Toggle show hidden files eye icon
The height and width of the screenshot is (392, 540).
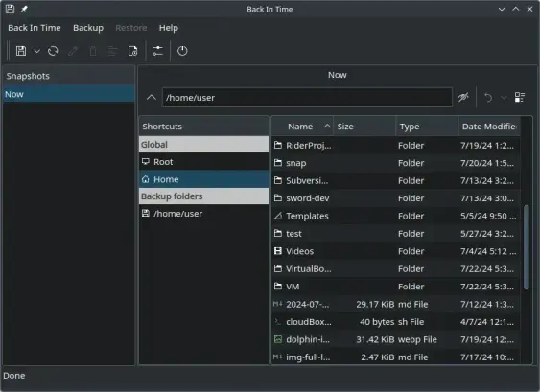pos(463,98)
